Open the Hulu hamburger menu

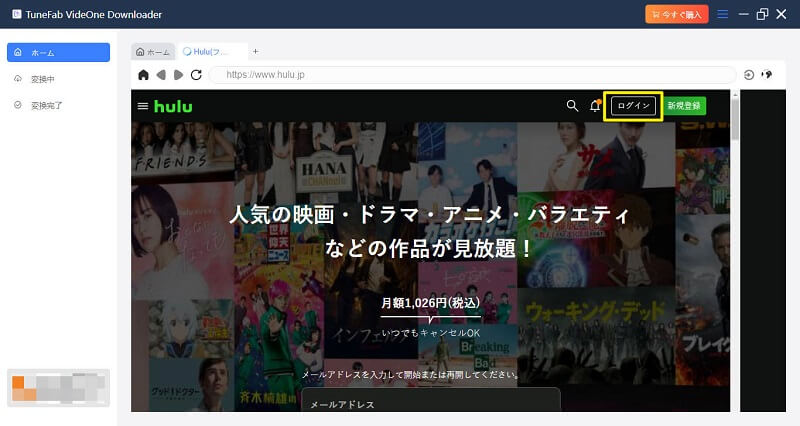pyautogui.click(x=143, y=106)
